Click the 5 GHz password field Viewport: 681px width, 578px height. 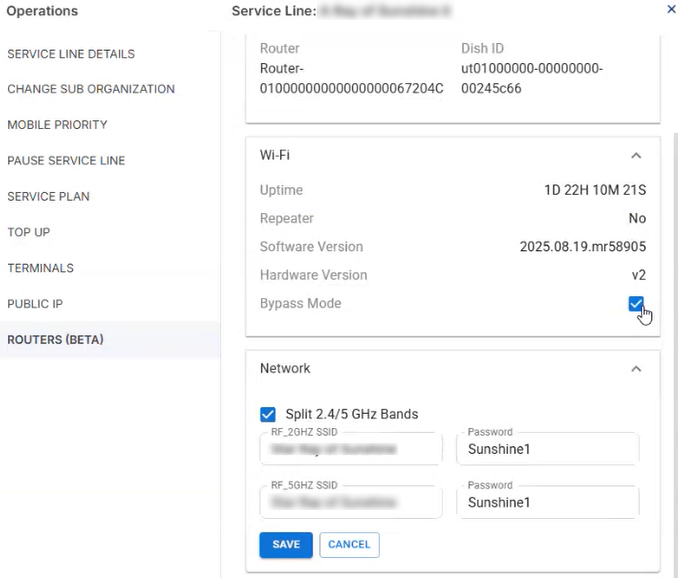coord(547,503)
